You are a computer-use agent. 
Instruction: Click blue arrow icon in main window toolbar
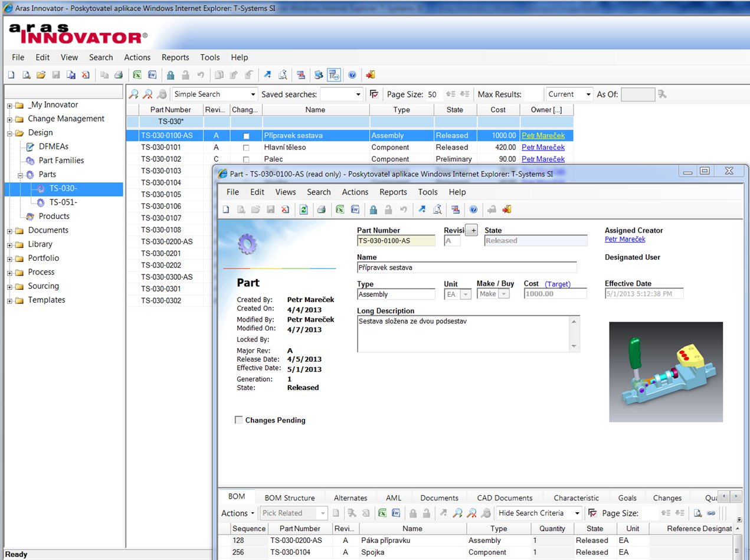point(267,75)
